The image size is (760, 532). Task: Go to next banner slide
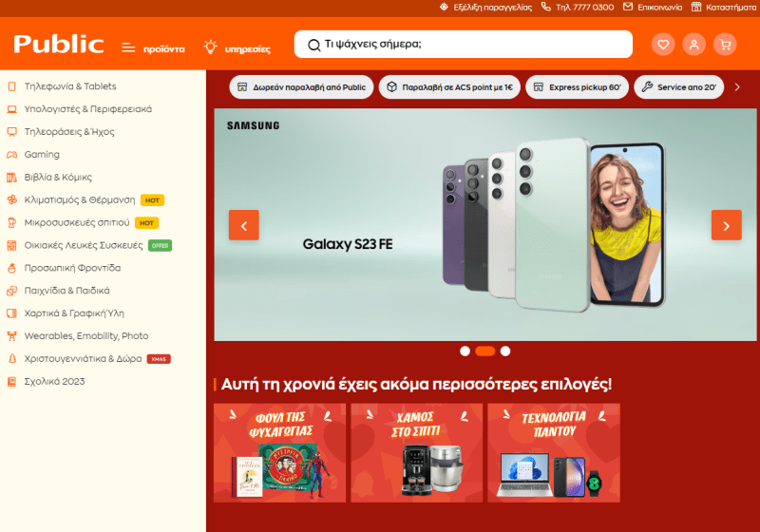(x=727, y=225)
